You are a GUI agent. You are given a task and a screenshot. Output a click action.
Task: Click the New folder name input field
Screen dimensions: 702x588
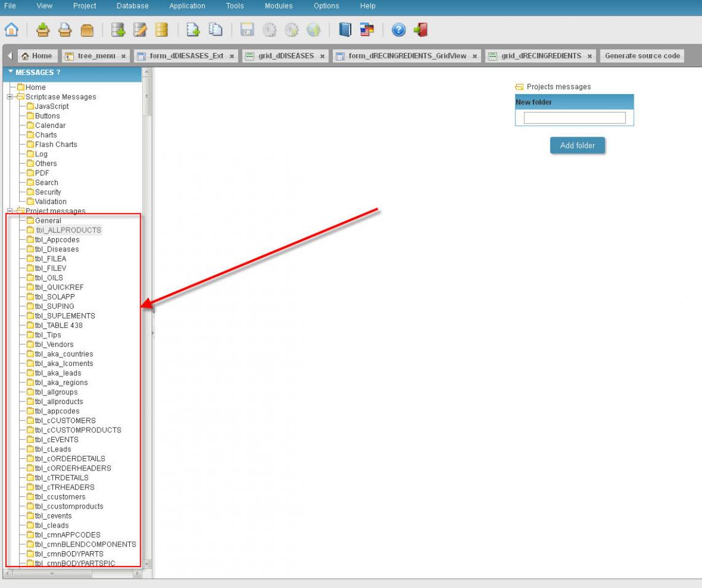point(575,117)
